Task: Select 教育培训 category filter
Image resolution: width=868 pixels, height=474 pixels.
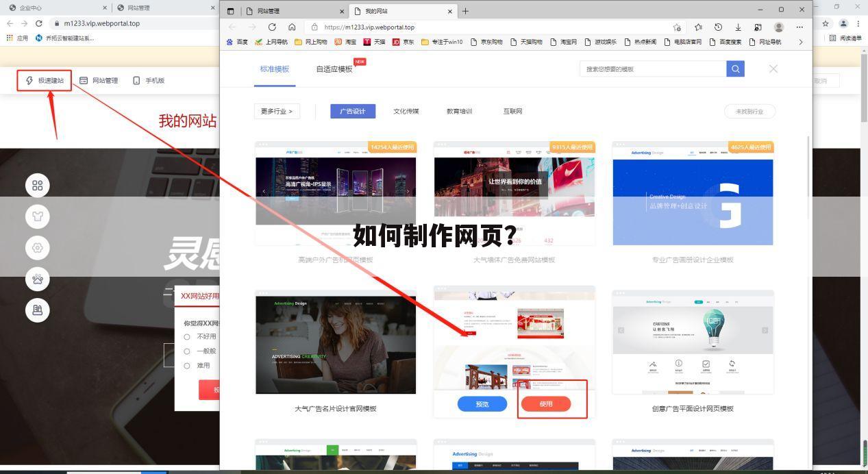Action: click(x=460, y=111)
